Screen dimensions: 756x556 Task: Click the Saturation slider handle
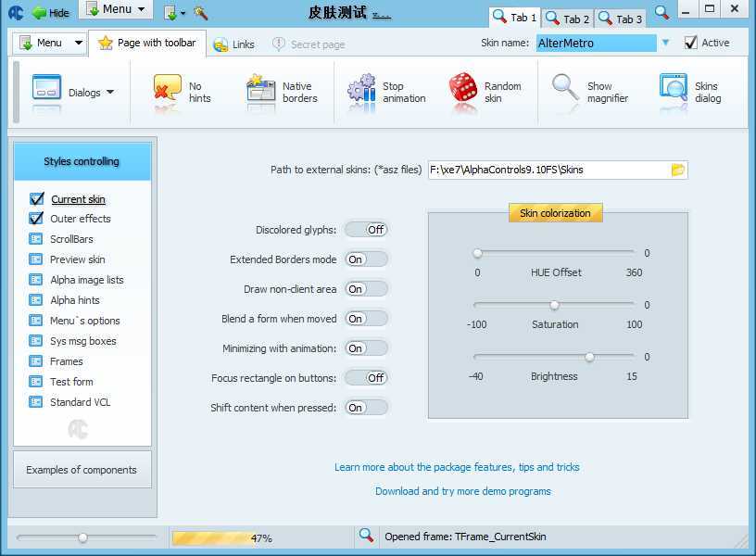coord(554,305)
